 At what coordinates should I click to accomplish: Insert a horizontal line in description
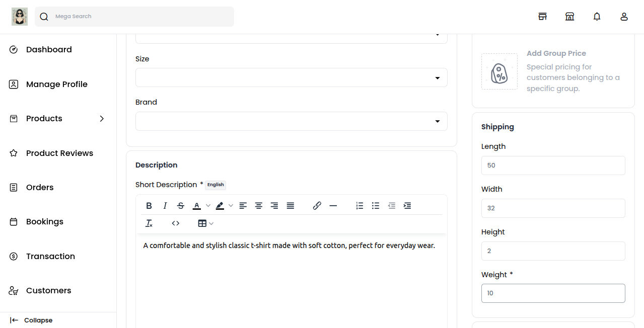tap(333, 206)
